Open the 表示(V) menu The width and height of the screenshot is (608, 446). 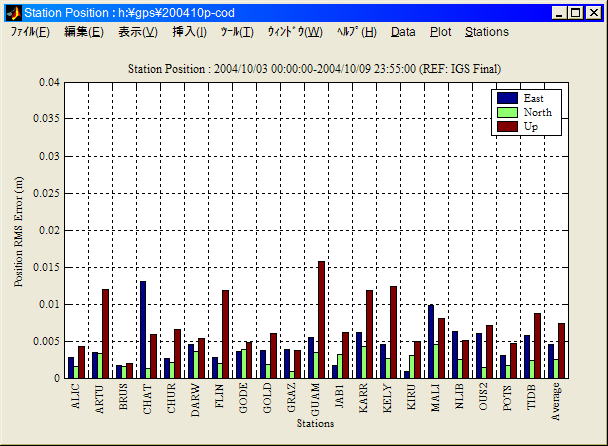pyautogui.click(x=137, y=32)
